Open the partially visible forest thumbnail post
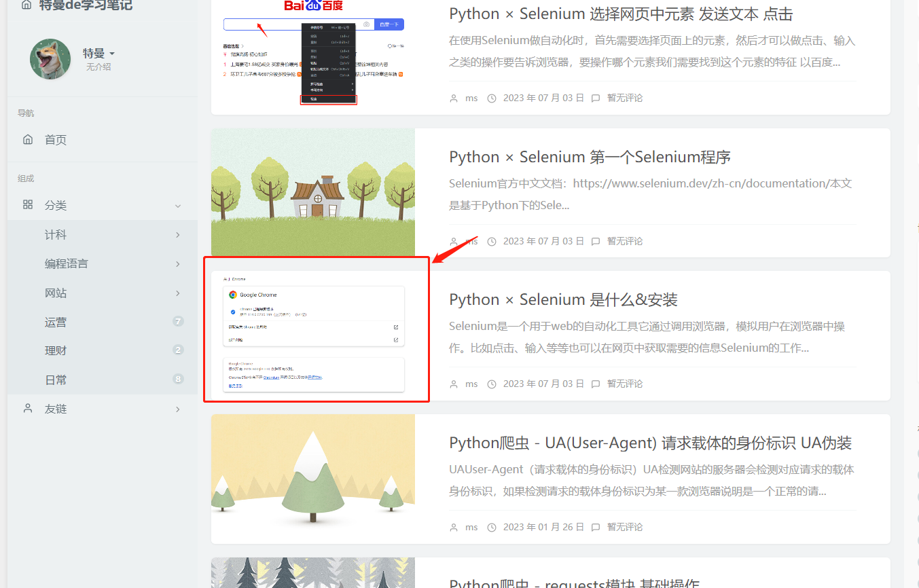Screen dimensions: 919x588 click(313, 572)
